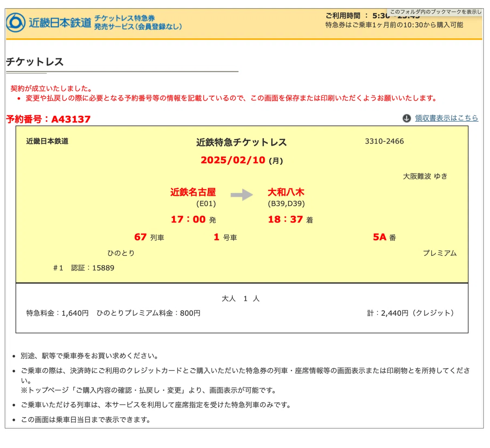Click the departure station 近鉄名古屋
This screenshot has width=490, height=448.
point(193,192)
